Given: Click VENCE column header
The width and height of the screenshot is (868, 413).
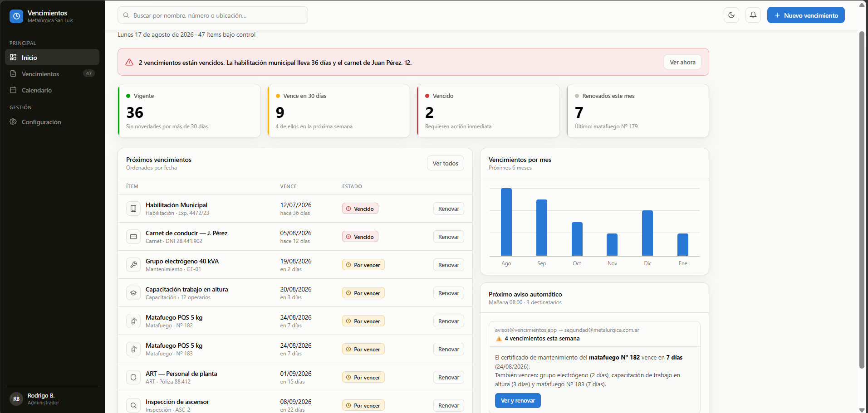Looking at the screenshot, I should click(288, 186).
